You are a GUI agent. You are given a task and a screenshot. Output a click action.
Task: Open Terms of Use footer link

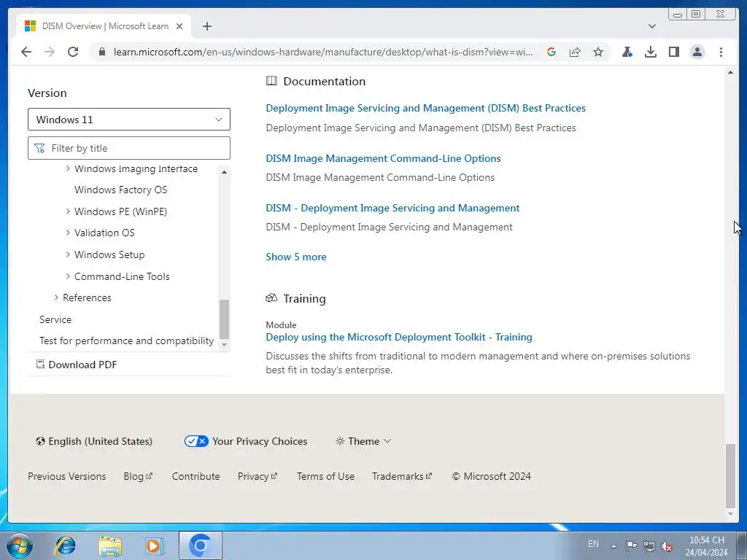325,476
